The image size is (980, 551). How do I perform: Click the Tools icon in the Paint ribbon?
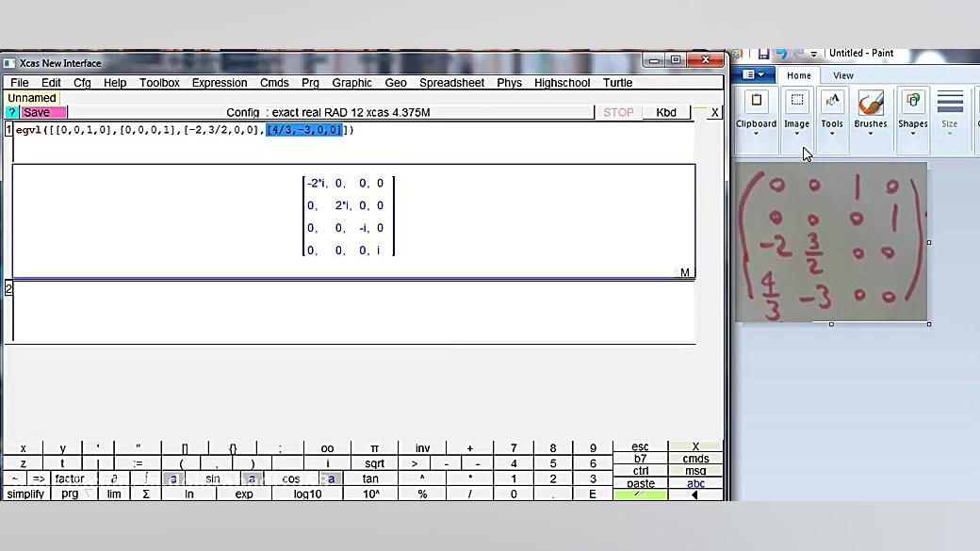[832, 101]
